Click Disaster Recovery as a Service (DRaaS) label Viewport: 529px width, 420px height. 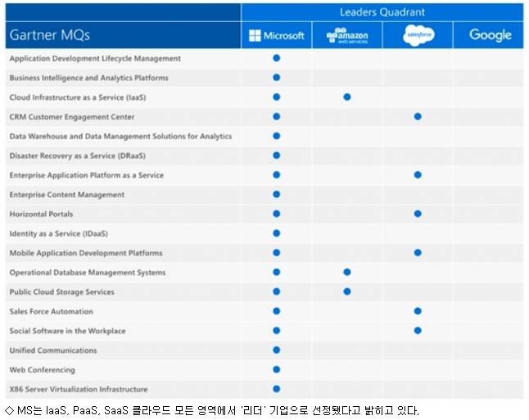click(x=78, y=156)
